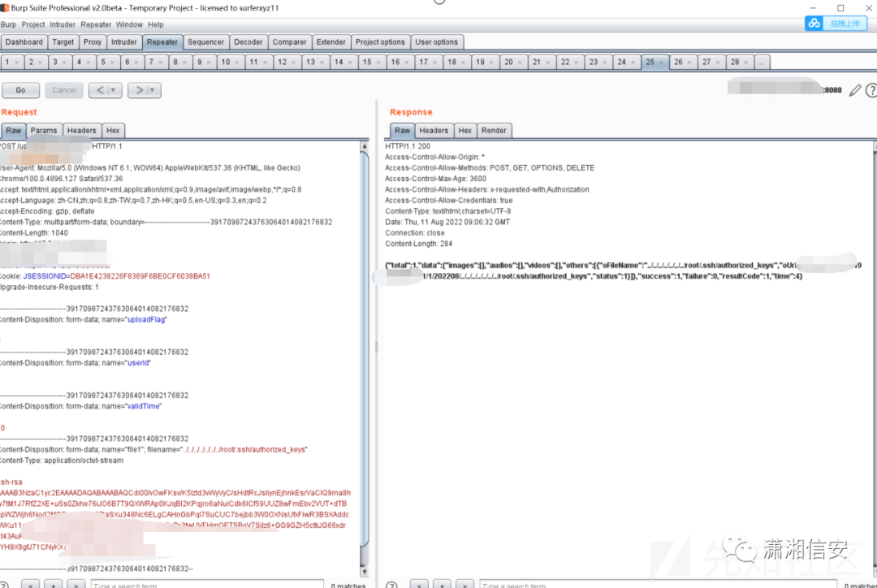Click the back history arrow button
This screenshot has height=588, width=877.
(x=99, y=90)
